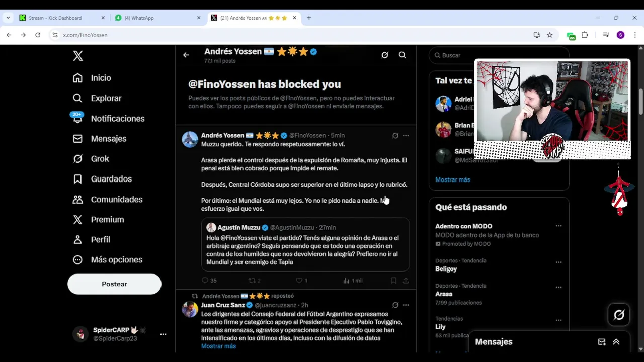Open Chrome profile avatar
Image resolution: width=644 pixels, height=362 pixels.
pos(621,35)
